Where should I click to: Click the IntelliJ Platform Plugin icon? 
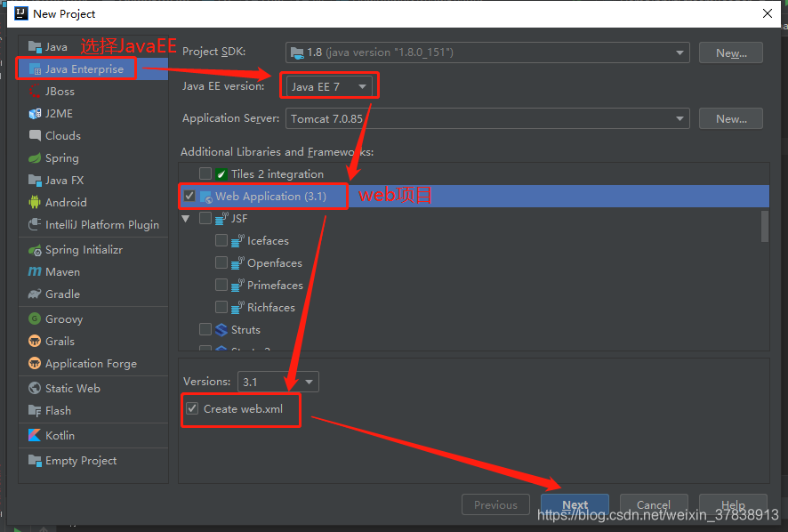pyautogui.click(x=35, y=224)
